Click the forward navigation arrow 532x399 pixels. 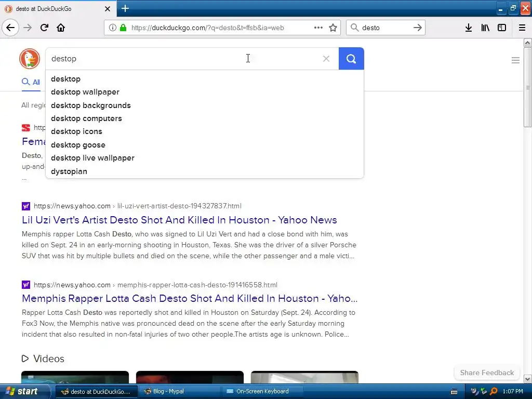point(28,28)
